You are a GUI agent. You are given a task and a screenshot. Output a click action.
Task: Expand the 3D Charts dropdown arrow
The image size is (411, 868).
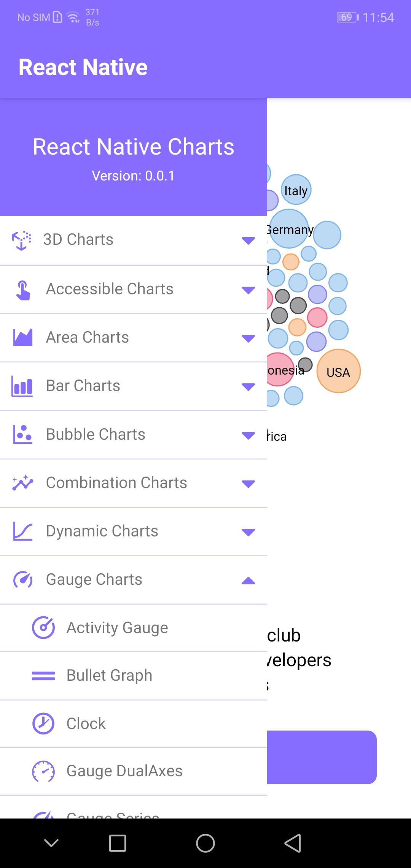[x=248, y=241]
